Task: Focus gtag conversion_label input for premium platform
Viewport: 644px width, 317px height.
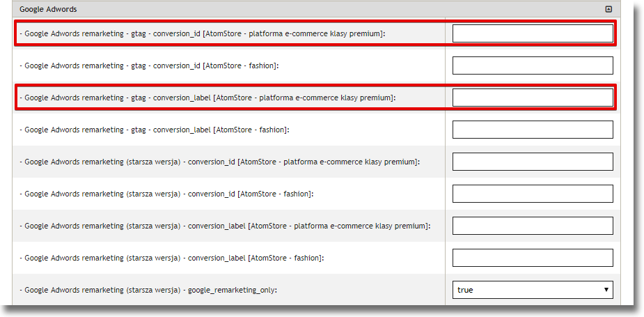Action: coord(533,98)
